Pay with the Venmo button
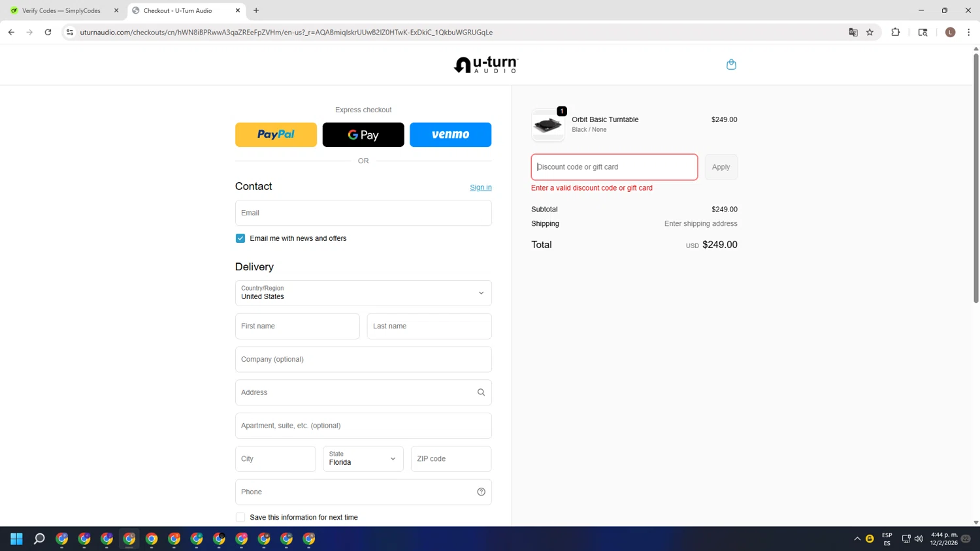 point(451,134)
